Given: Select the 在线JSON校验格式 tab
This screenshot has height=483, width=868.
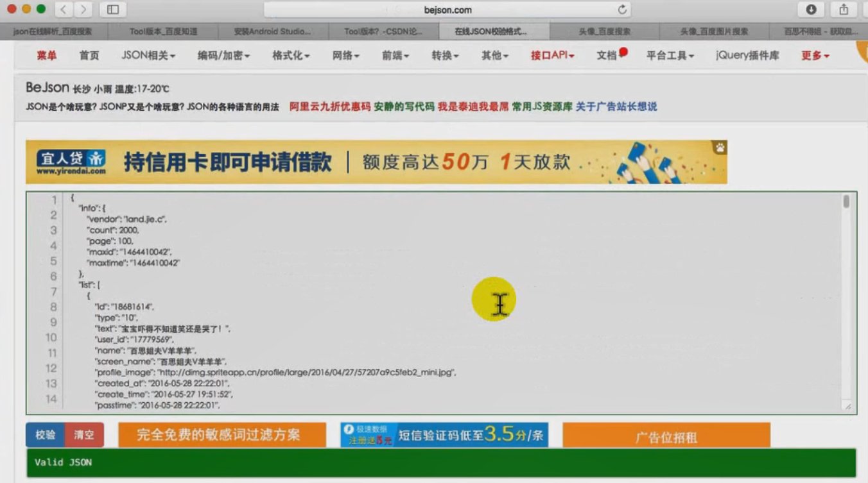Looking at the screenshot, I should point(494,31).
